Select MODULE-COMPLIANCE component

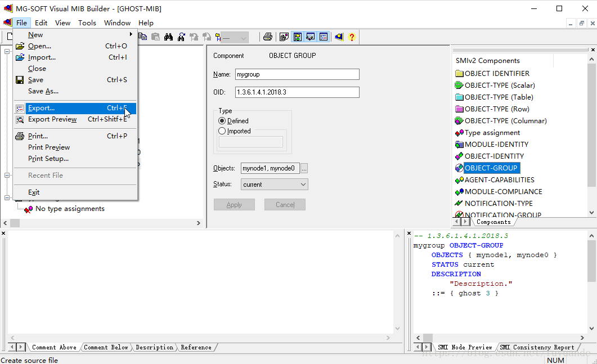(x=499, y=191)
